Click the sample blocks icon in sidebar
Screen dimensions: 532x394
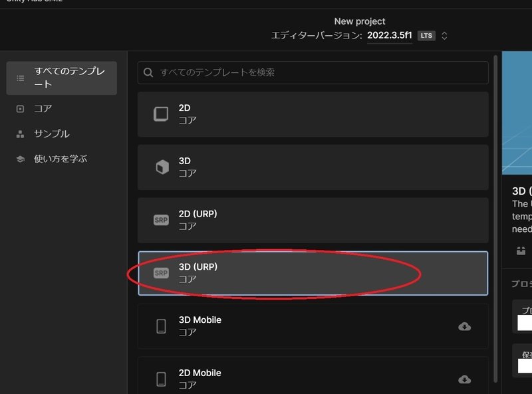pyautogui.click(x=21, y=134)
